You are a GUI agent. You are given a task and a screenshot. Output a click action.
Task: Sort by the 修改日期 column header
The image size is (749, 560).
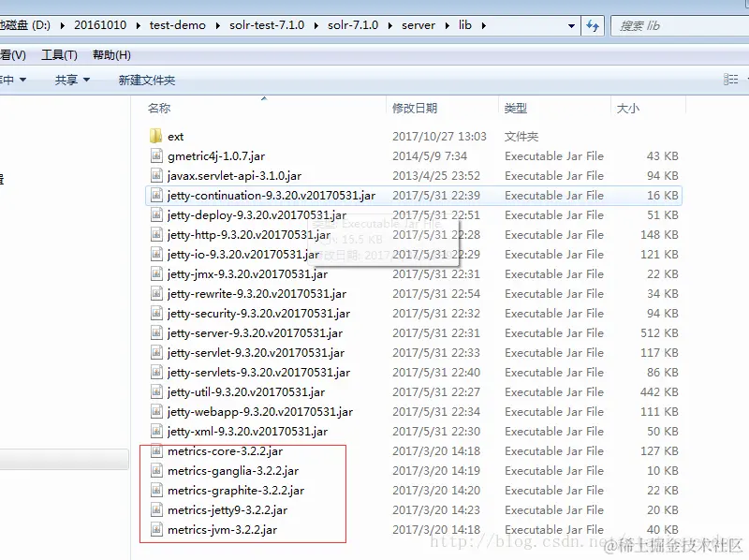pos(415,109)
